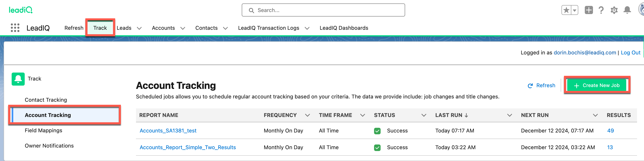Click the LeadIQ logo
The image size is (644, 161).
click(20, 10)
